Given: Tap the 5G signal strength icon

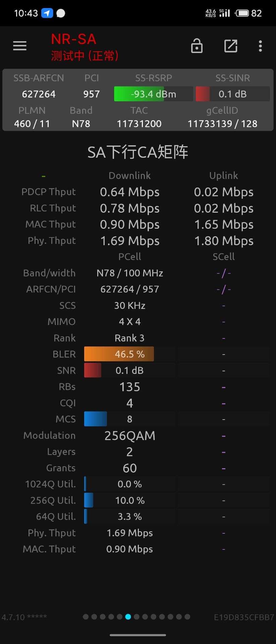Looking at the screenshot, I should 225,13.
